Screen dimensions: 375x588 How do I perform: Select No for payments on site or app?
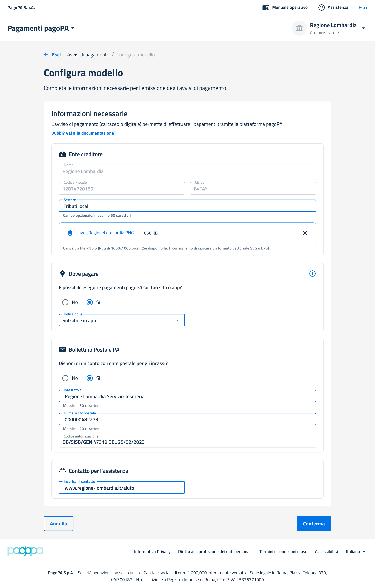coord(65,302)
